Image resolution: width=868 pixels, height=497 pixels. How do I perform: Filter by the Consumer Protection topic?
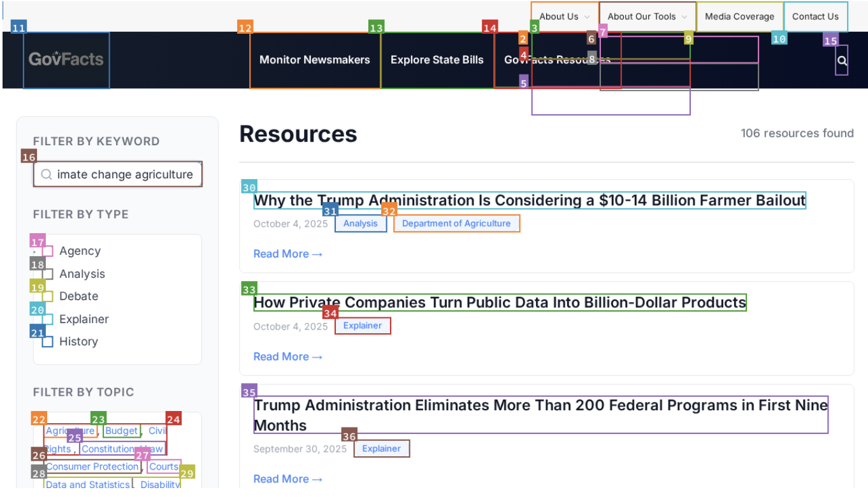pos(92,466)
